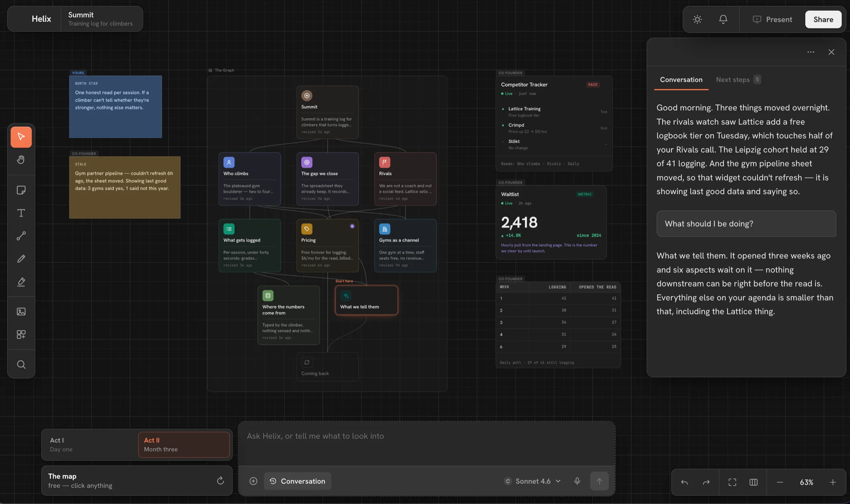The width and height of the screenshot is (850, 504).
Task: Open canvas search in left toolbar
Action: point(21,364)
